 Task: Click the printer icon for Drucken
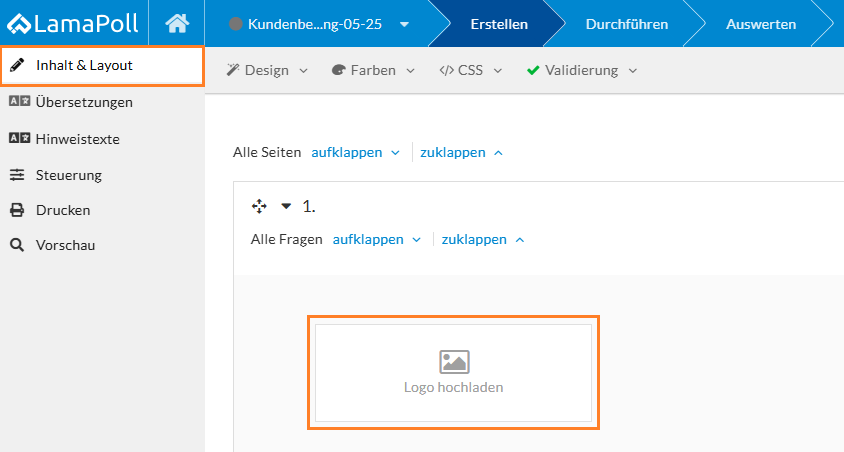tap(17, 210)
